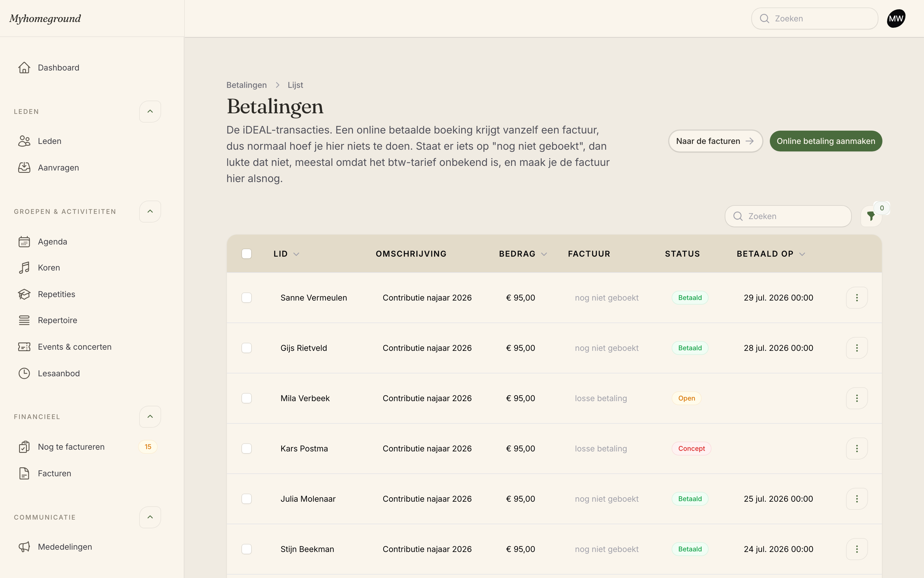Image resolution: width=924 pixels, height=578 pixels.
Task: Click the Betaald badge in Sanne Vermeulen row
Action: (690, 297)
